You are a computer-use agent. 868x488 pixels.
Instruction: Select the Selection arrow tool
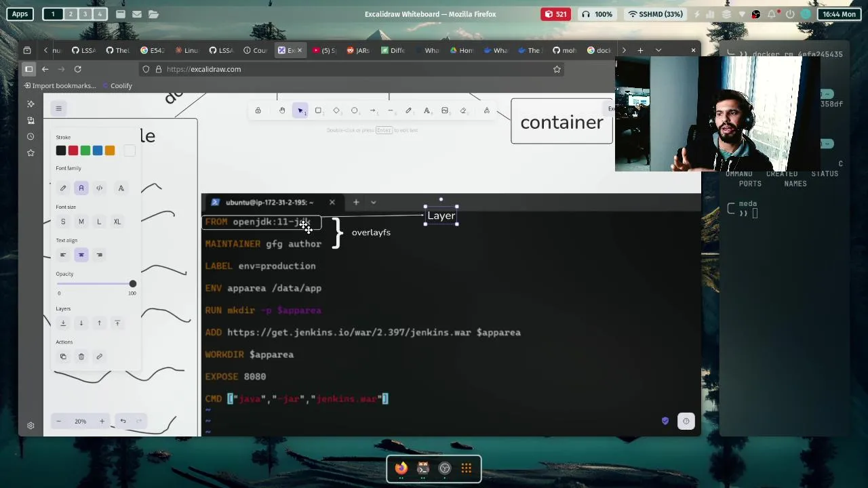300,110
